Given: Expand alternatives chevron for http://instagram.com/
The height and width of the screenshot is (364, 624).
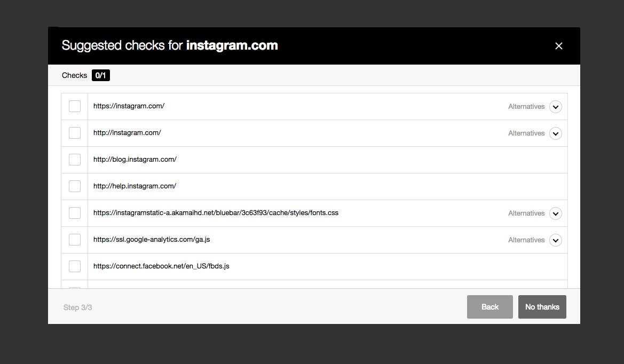Looking at the screenshot, I should coord(555,133).
